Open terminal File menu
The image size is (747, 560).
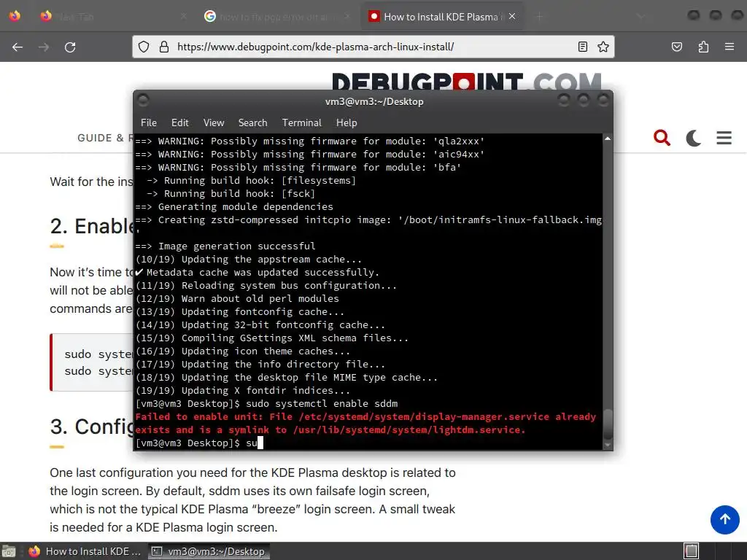149,122
